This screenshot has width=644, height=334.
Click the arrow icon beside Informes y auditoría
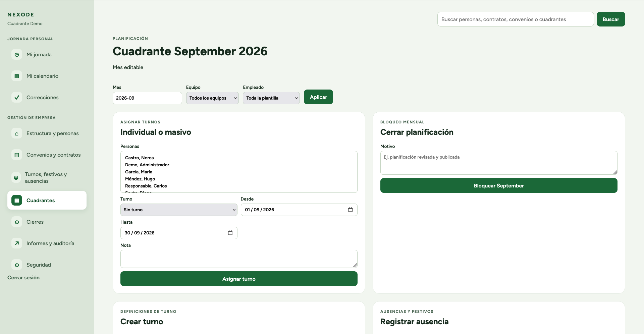pyautogui.click(x=17, y=243)
